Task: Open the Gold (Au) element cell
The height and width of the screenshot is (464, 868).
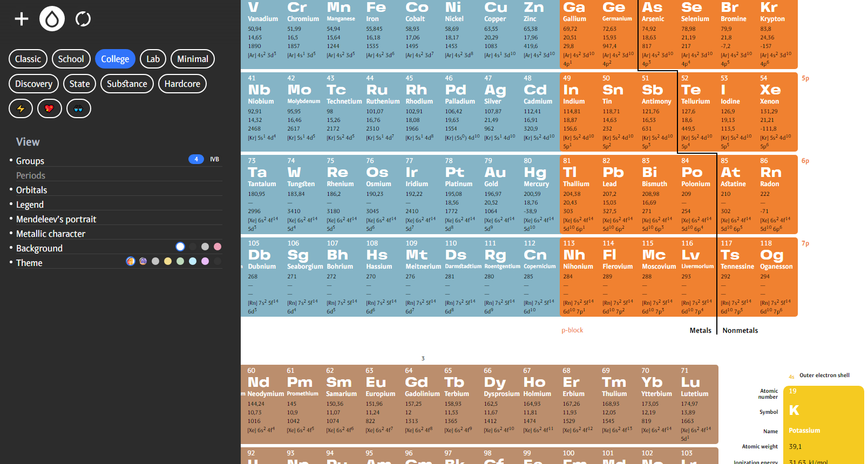Action: point(496,194)
